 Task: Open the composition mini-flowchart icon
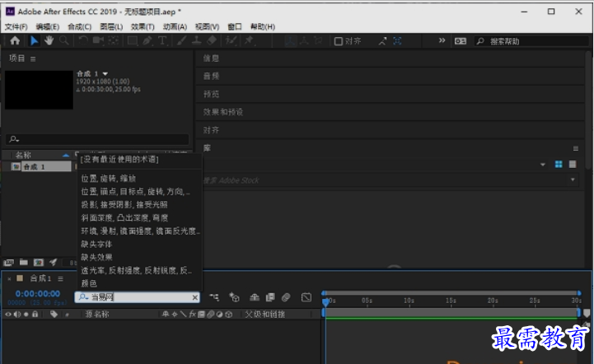214,297
